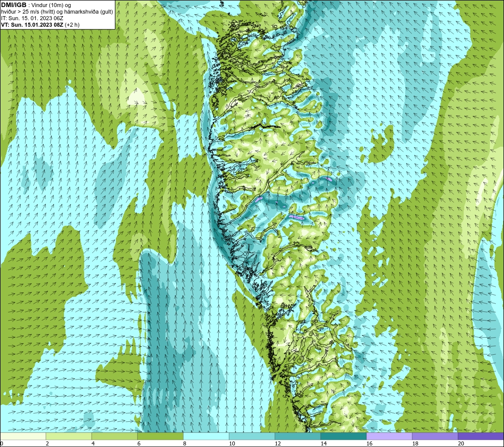
Task: Select the 18–20 m/s purple swatch
Action: point(435,436)
